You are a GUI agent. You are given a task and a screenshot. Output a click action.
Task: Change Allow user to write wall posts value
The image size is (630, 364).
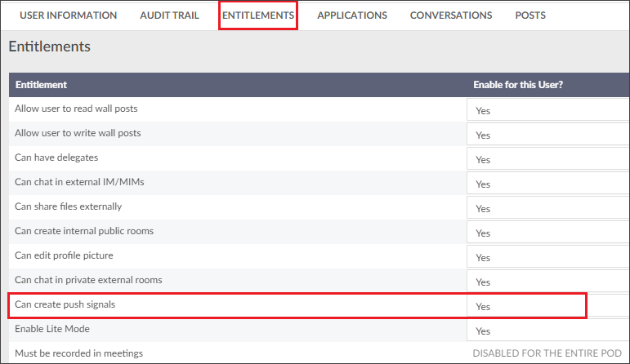coord(548,134)
